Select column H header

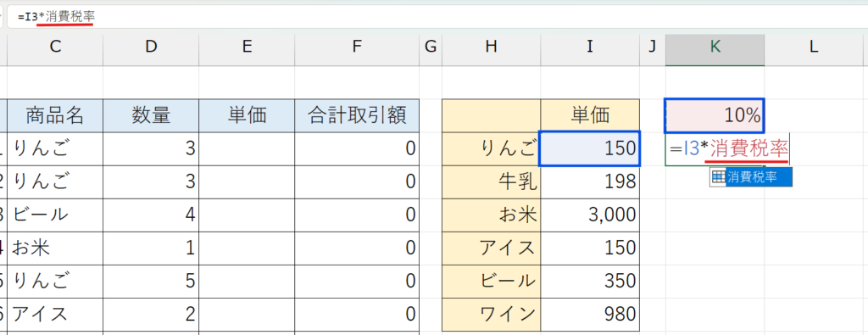491,47
